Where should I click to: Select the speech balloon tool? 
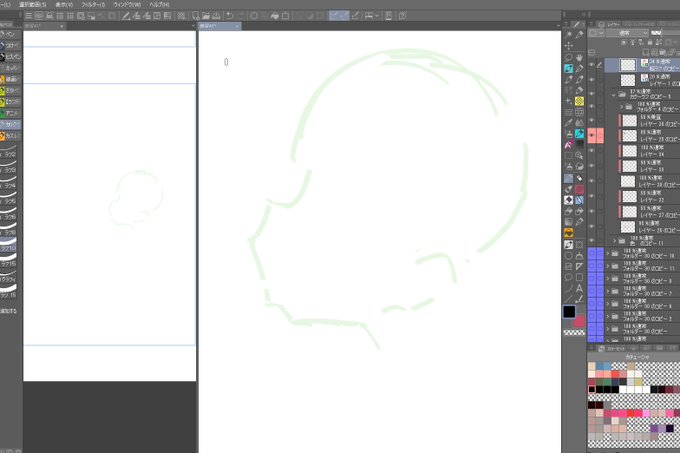tap(569, 277)
